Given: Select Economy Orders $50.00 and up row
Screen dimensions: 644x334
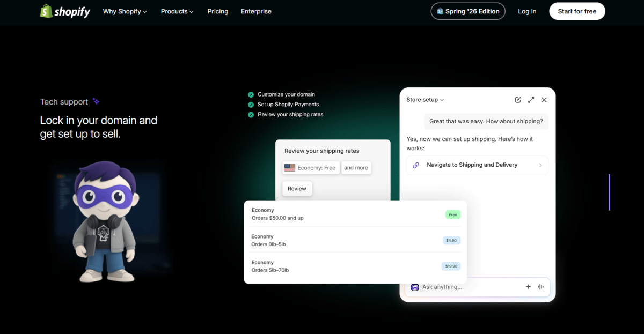Looking at the screenshot, I should pyautogui.click(x=355, y=214).
